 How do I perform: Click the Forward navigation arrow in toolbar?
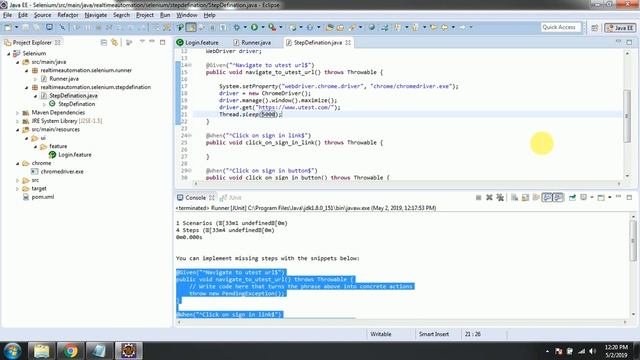point(462,27)
